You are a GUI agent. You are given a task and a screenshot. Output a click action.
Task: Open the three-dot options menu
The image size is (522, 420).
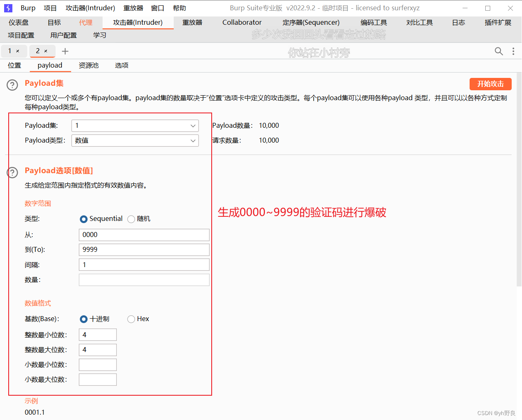point(513,51)
